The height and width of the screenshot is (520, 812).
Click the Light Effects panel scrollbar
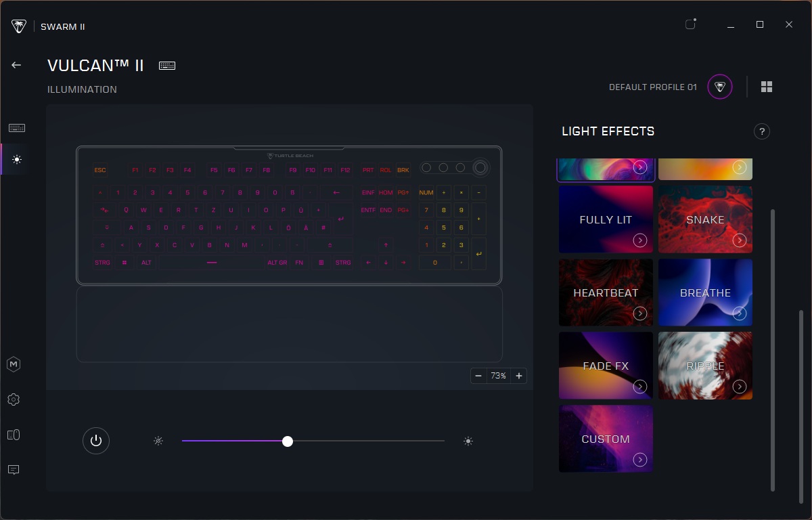[773, 350]
